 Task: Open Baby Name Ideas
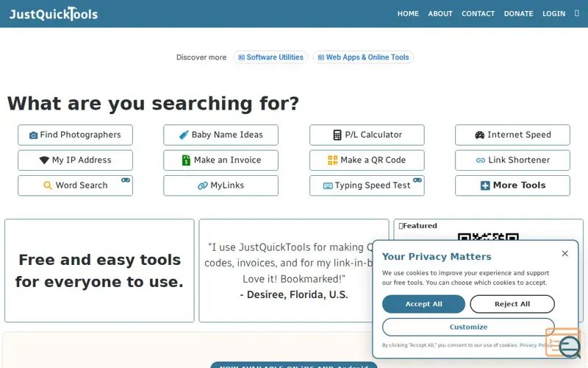pyautogui.click(x=220, y=135)
